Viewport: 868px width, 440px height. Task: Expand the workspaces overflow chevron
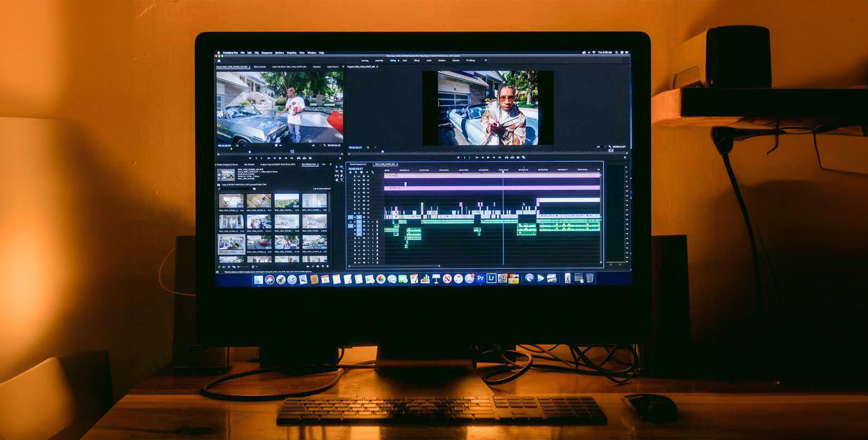486,60
